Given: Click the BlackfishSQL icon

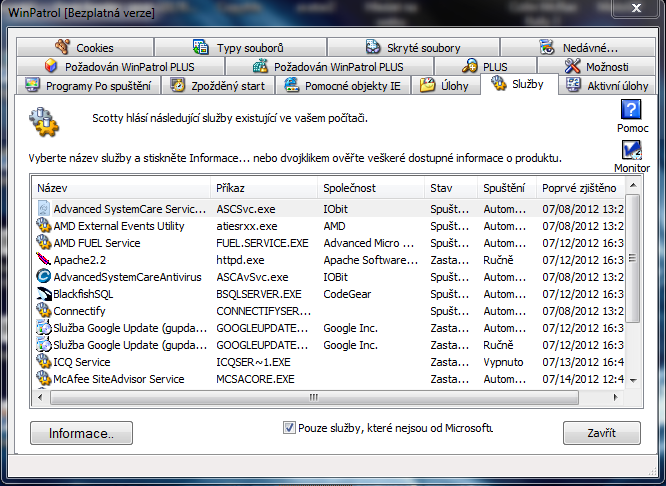Looking at the screenshot, I should pyautogui.click(x=44, y=294).
